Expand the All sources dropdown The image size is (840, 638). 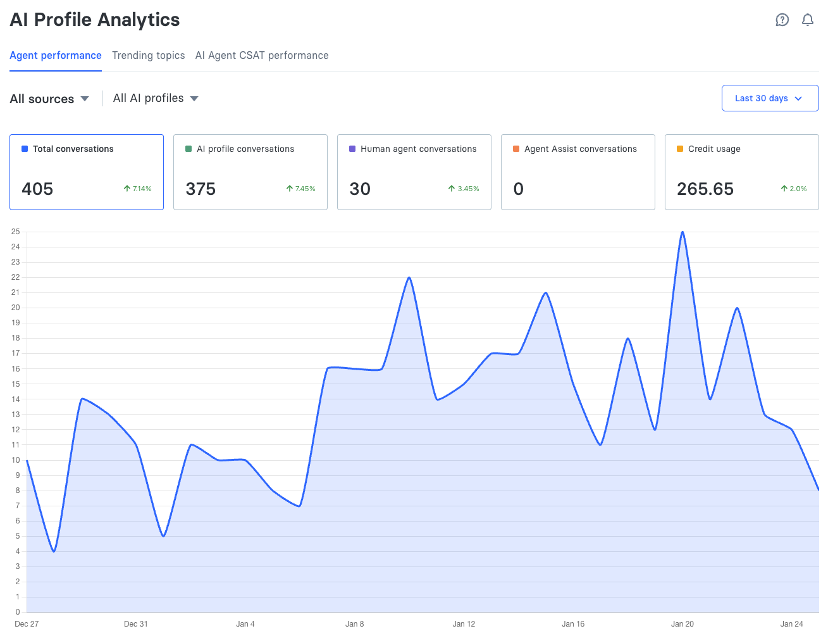tap(49, 99)
